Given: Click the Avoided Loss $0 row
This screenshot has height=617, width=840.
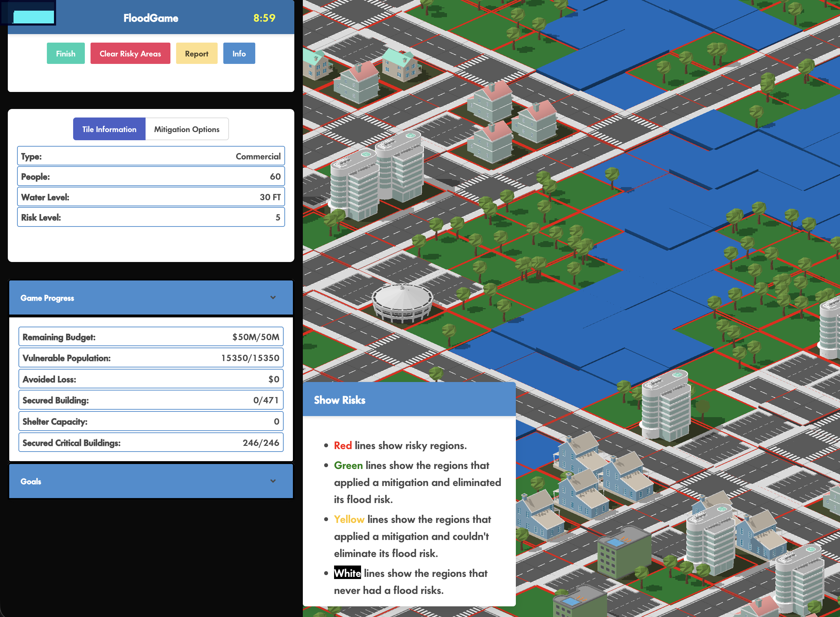Looking at the screenshot, I should click(x=151, y=379).
